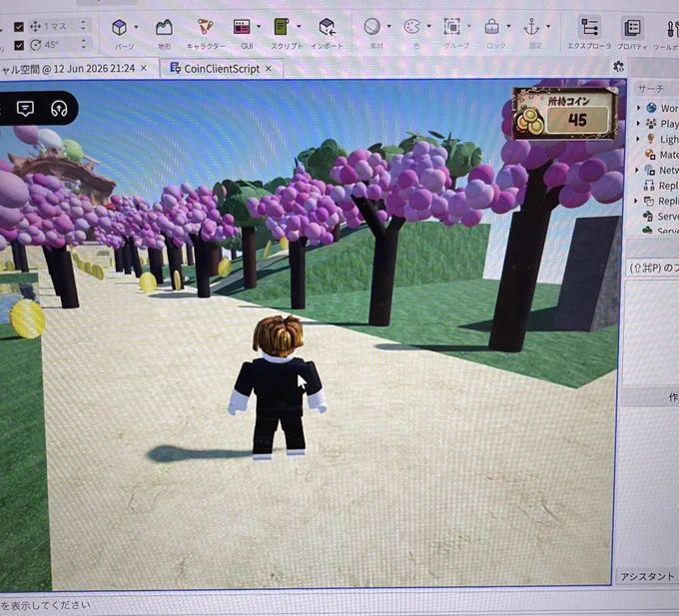
Task: Click the グループ (Group) icon
Action: tap(451, 26)
